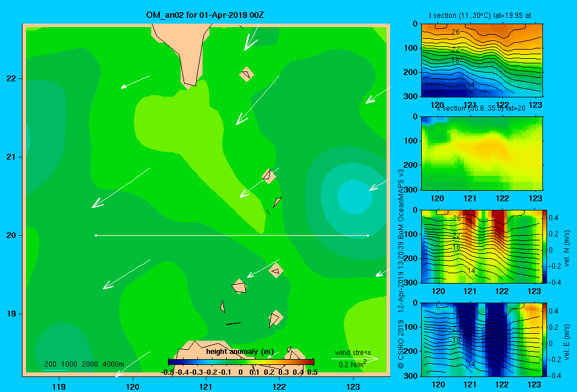Select the 'vel. N (m/s)' axis label

[567, 248]
